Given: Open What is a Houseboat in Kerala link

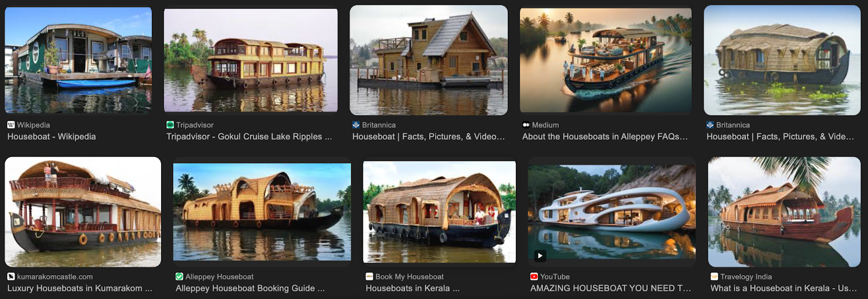Looking at the screenshot, I should pyautogui.click(x=783, y=289).
